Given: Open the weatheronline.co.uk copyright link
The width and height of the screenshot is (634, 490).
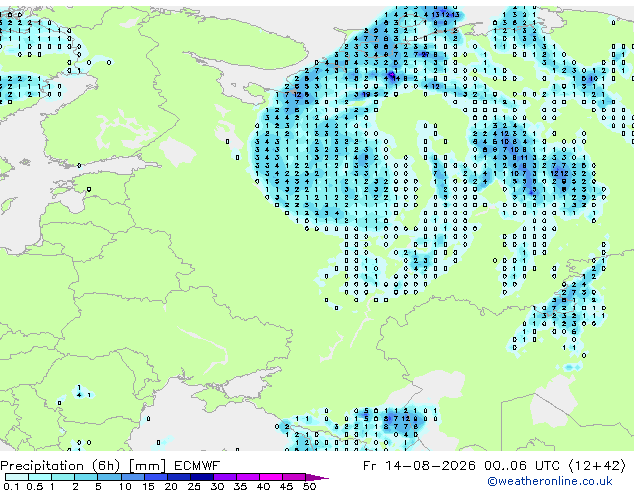Looking at the screenshot, I should click(550, 481).
